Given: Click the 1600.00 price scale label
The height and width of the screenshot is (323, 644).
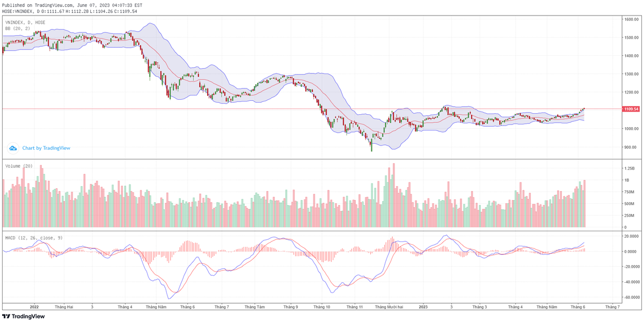Looking at the screenshot, I should (630, 19).
